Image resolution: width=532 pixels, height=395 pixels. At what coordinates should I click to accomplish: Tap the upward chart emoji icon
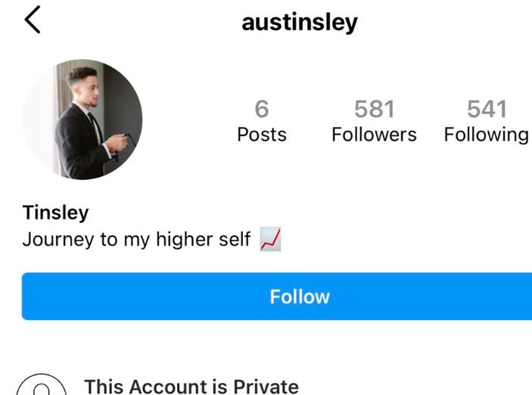(270, 239)
